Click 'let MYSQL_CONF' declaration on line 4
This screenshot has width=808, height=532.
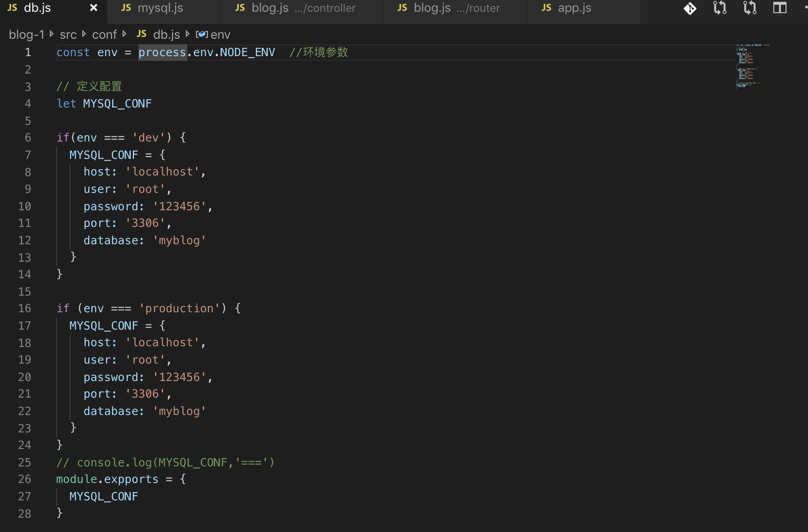pos(104,104)
